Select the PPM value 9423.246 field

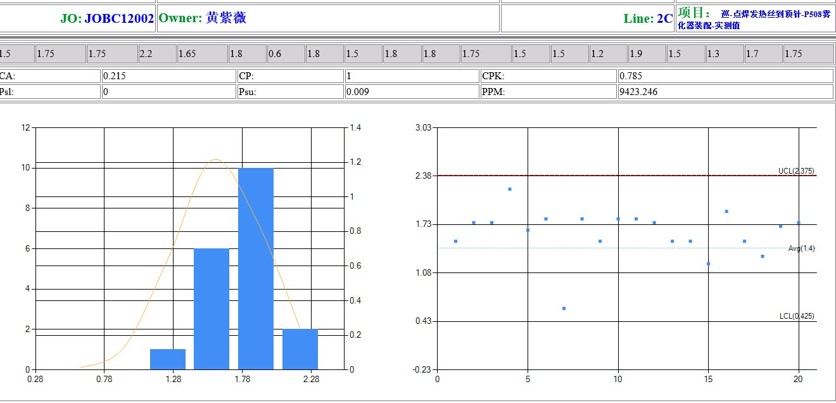pyautogui.click(x=724, y=91)
